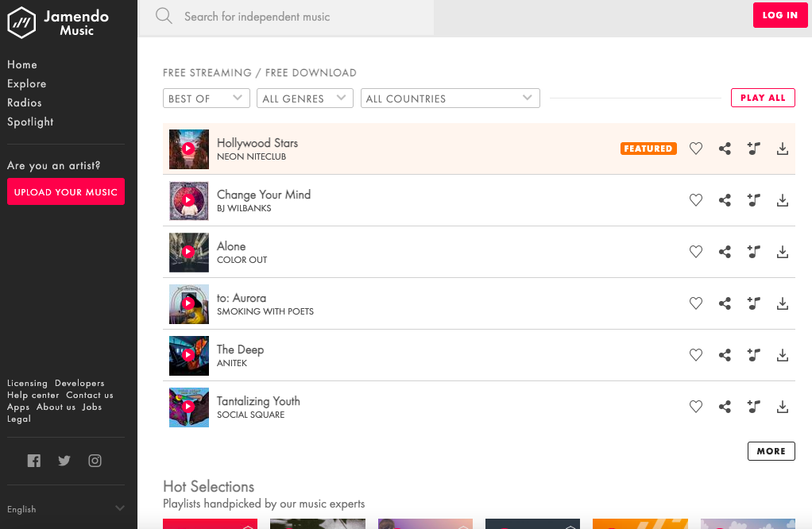Like the Change Your Mind track
The height and width of the screenshot is (529, 812).
[x=695, y=200]
